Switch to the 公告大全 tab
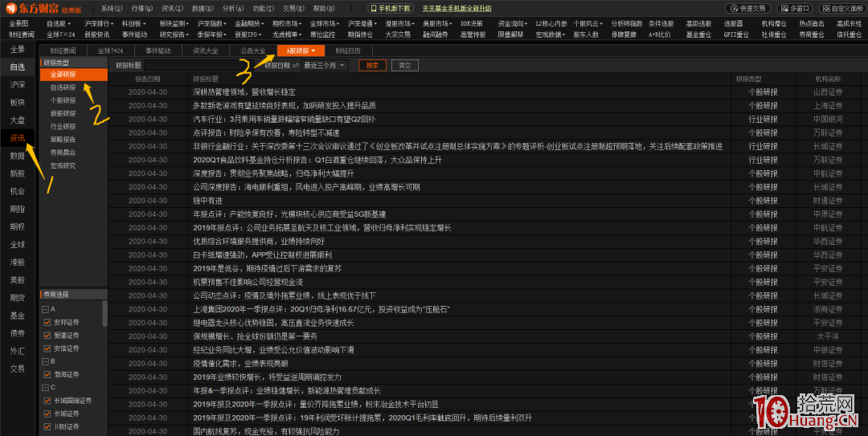The width and height of the screenshot is (868, 436). pyautogui.click(x=253, y=51)
